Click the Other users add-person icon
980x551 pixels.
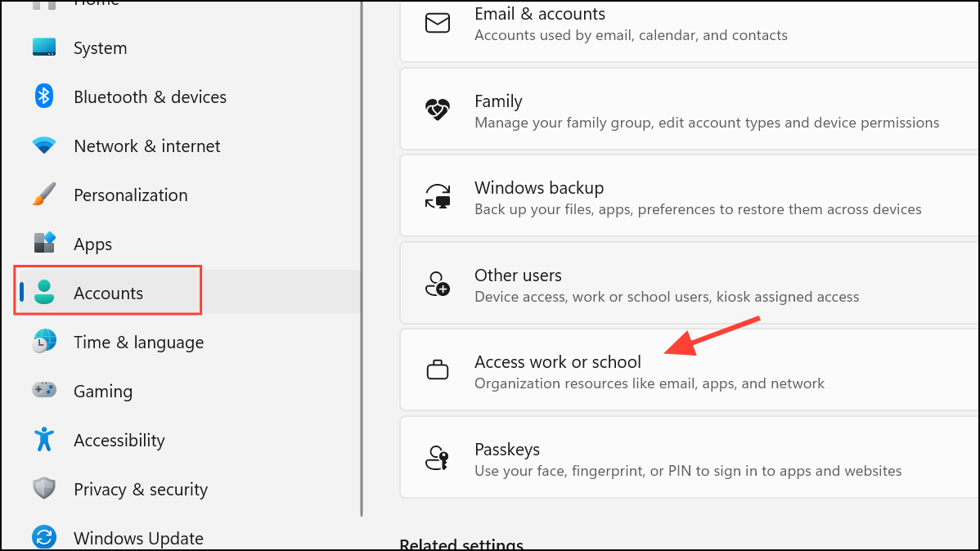pos(438,284)
